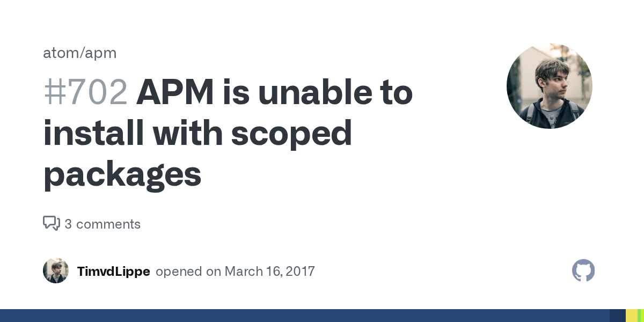Click the #702 issue number

(x=85, y=93)
